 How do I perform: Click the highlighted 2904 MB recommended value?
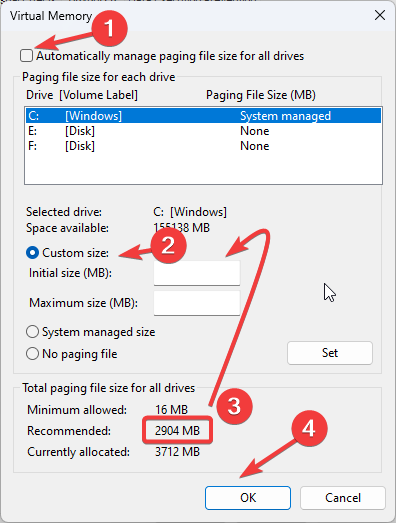coord(177,431)
